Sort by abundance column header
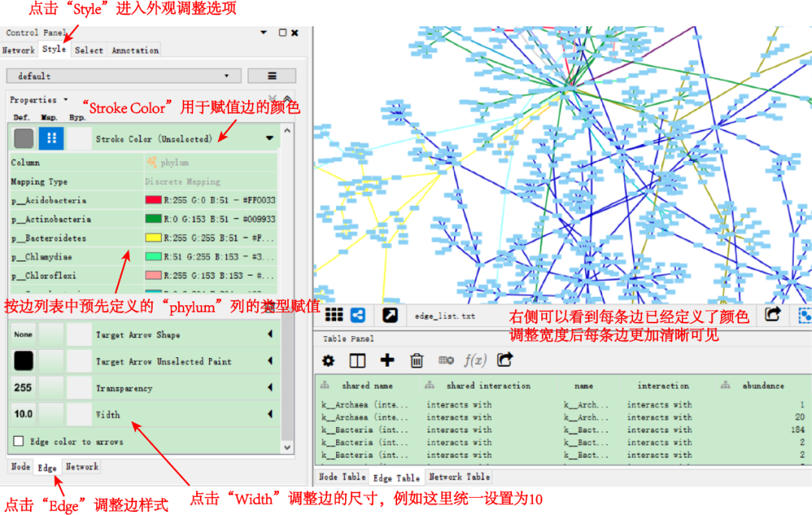Image resolution: width=812 pixels, height=515 pixels. click(763, 386)
